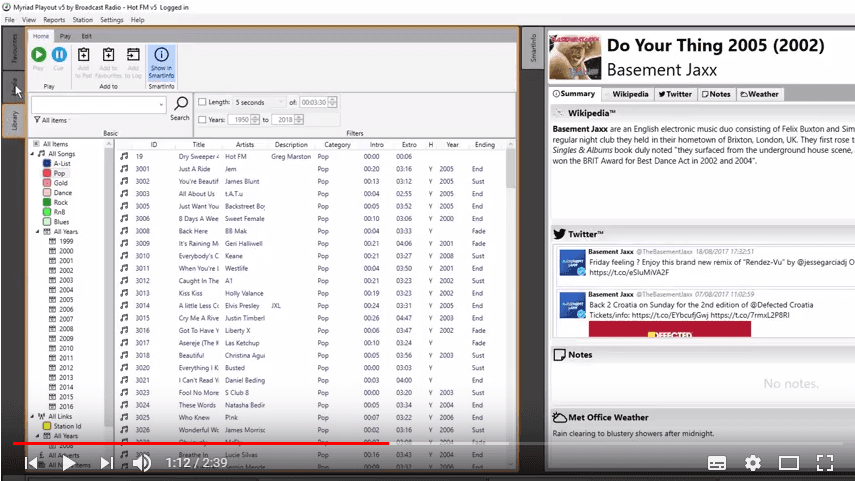
Task: Switch to the Edit ribbon tab
Action: coord(87,36)
